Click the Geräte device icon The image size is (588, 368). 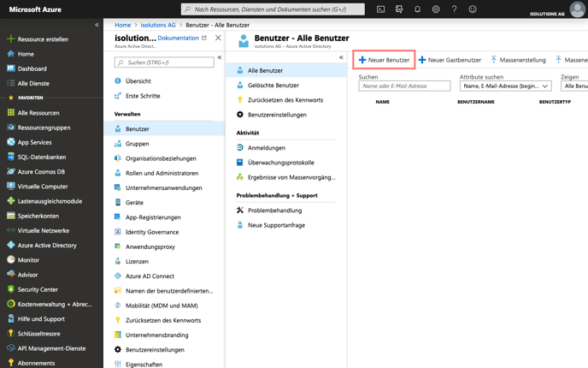pyautogui.click(x=118, y=202)
